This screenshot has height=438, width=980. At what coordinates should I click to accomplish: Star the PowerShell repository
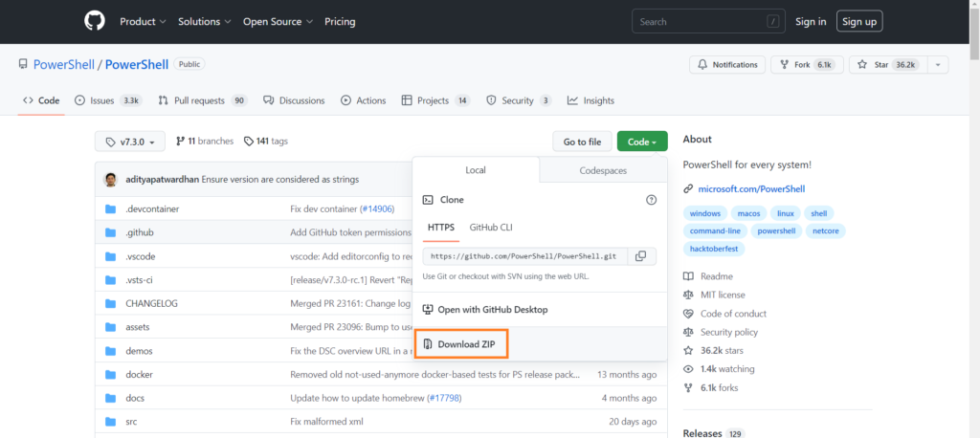click(888, 65)
